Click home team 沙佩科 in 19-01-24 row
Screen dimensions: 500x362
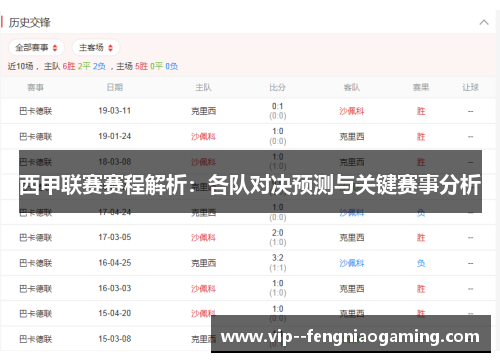point(203,137)
